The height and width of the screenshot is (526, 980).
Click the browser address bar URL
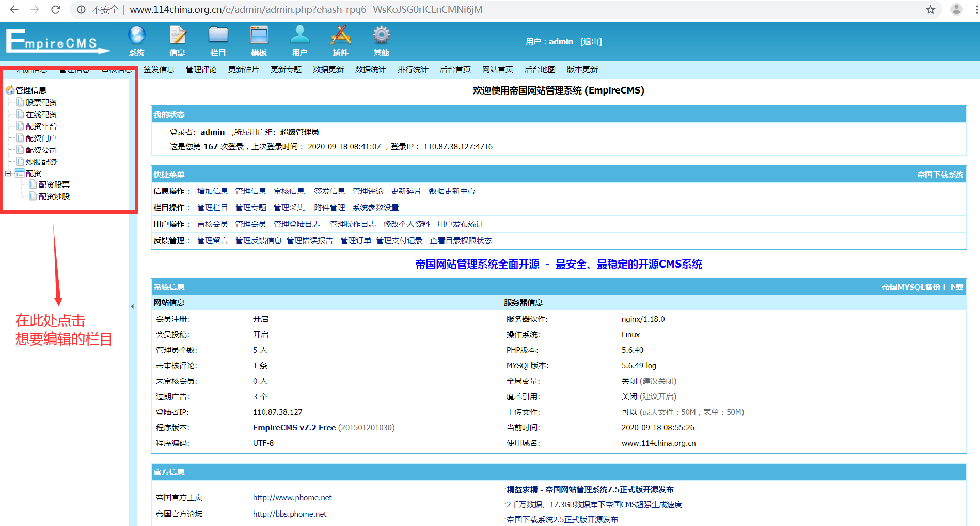pos(306,9)
